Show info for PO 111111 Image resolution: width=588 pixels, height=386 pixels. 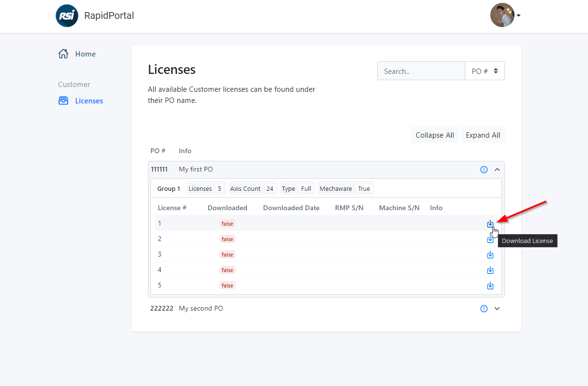click(484, 170)
